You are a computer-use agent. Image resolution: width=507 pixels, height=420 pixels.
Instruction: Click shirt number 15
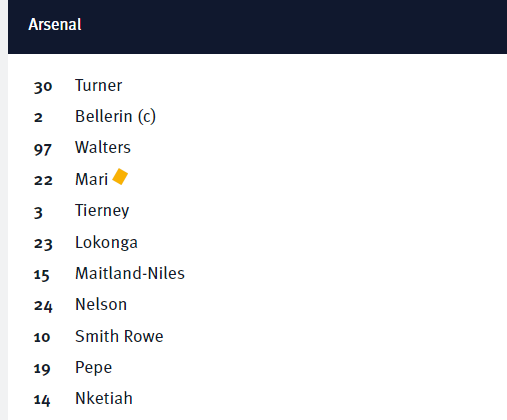[42, 275]
